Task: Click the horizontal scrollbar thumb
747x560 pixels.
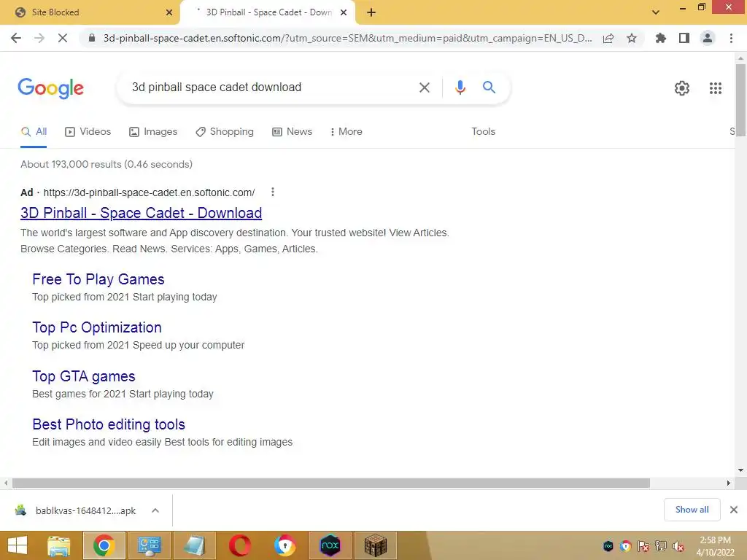Action: (x=331, y=483)
